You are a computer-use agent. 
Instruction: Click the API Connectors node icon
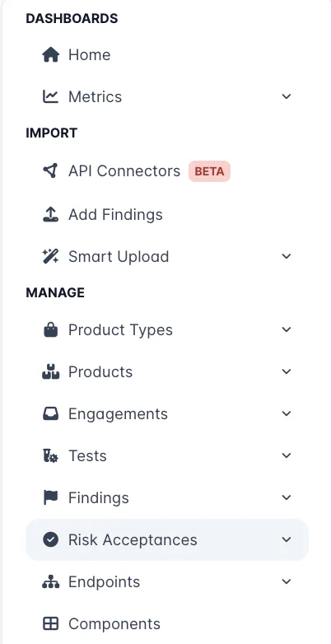pyautogui.click(x=50, y=170)
